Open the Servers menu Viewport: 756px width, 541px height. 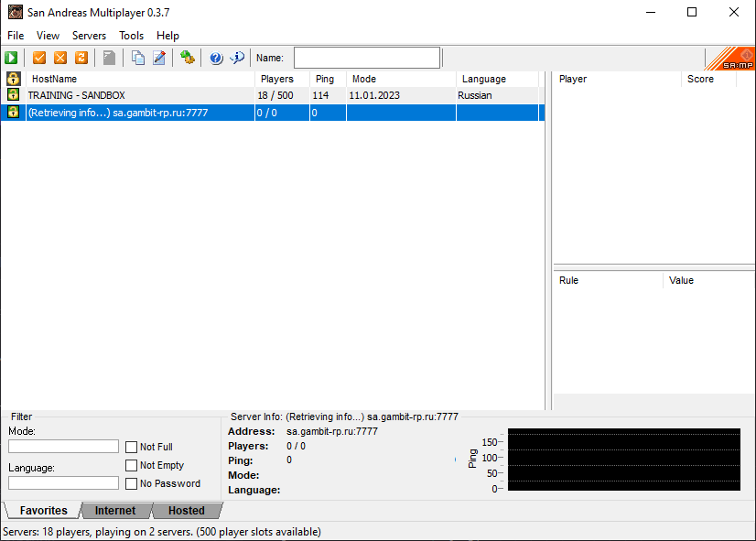[89, 36]
